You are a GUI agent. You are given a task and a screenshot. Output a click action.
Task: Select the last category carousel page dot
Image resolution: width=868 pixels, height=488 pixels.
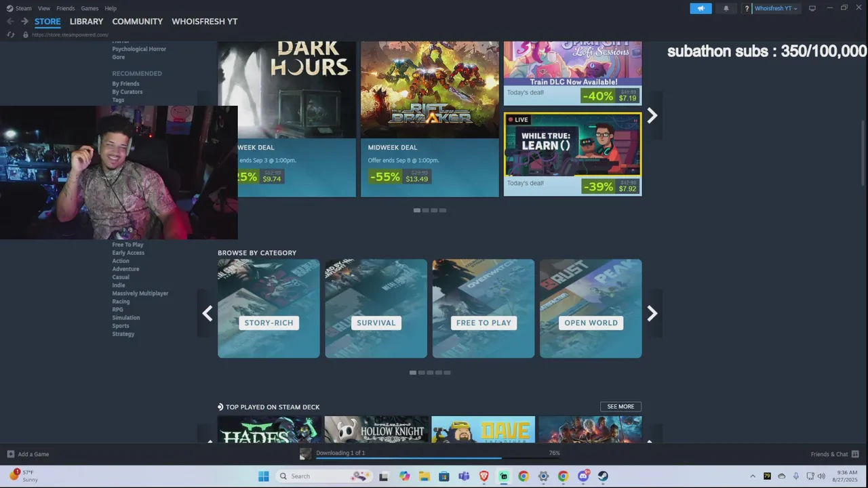(x=447, y=372)
